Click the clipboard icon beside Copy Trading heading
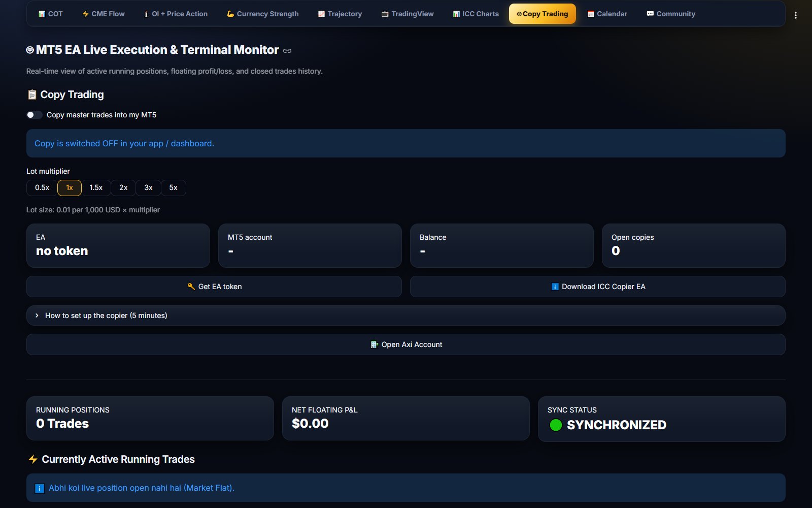The height and width of the screenshot is (508, 812). (x=32, y=94)
